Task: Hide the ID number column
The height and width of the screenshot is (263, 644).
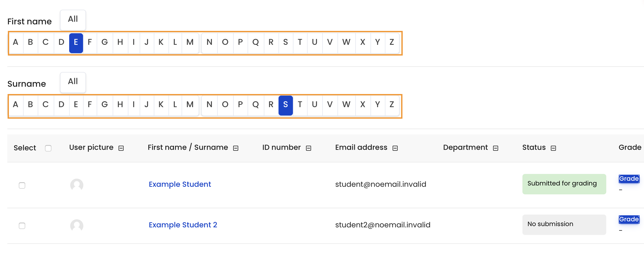Action: pos(308,148)
